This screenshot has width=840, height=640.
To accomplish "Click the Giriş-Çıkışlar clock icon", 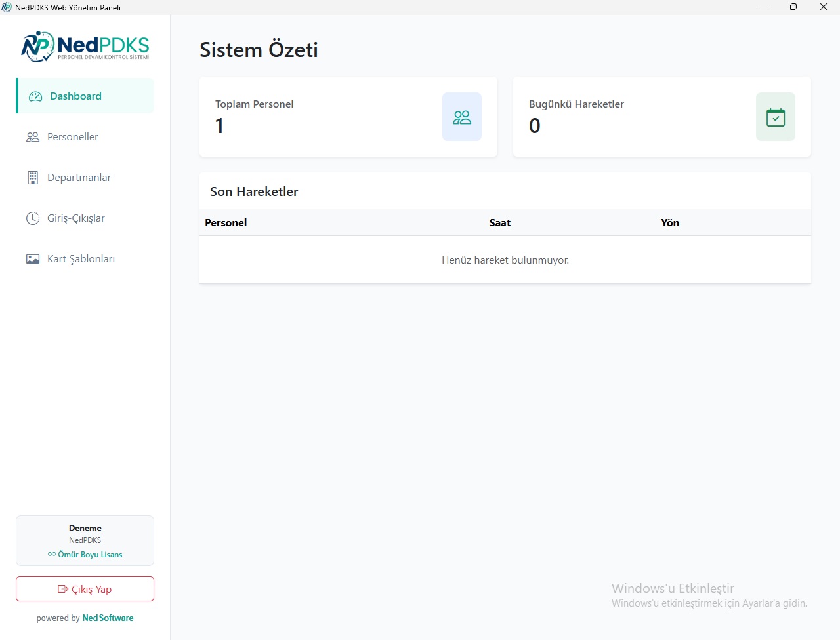I will (33, 218).
